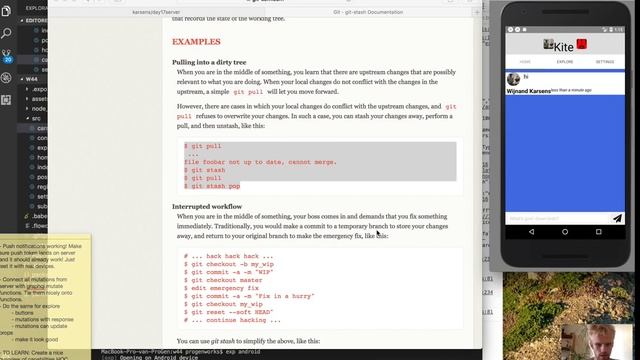Click the '$ git checkout master' code line
640x360 pixels.
223,280
